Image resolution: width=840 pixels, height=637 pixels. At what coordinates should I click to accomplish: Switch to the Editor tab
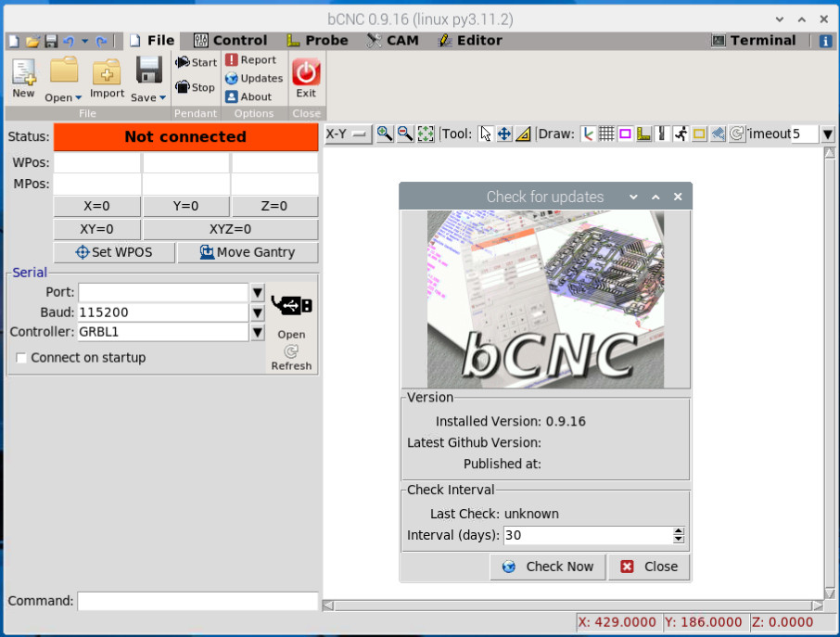point(470,41)
